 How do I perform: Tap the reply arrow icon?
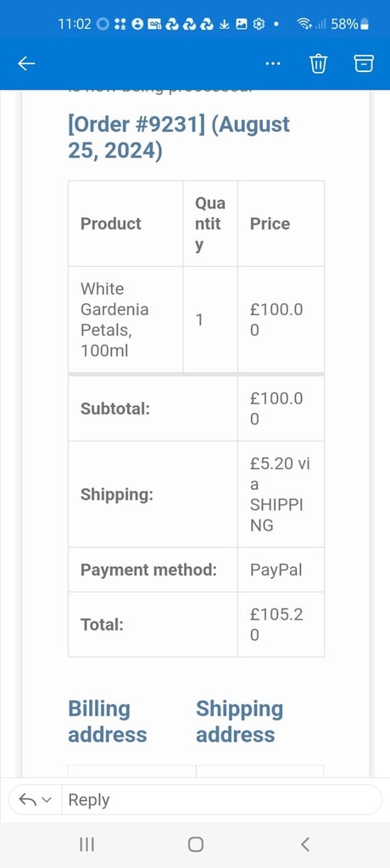coord(28,799)
